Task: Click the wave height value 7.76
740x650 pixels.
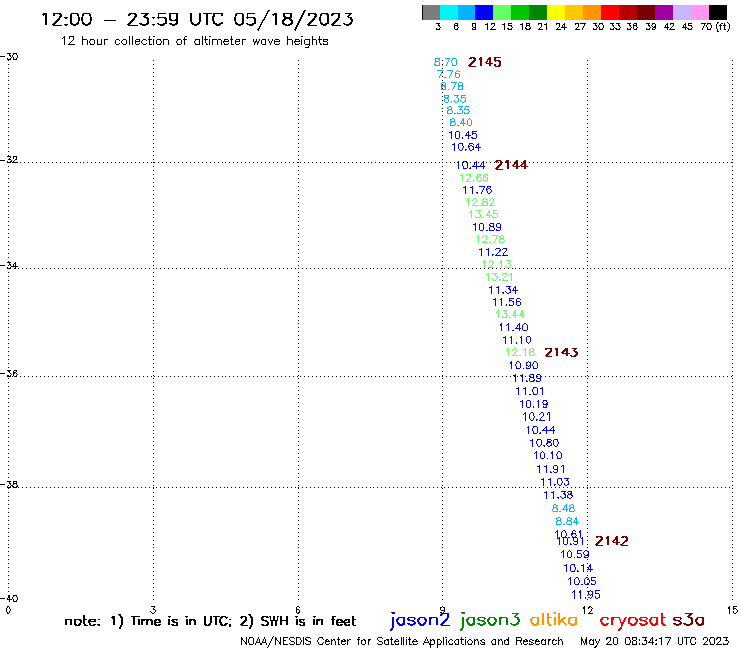Action: pyautogui.click(x=448, y=74)
